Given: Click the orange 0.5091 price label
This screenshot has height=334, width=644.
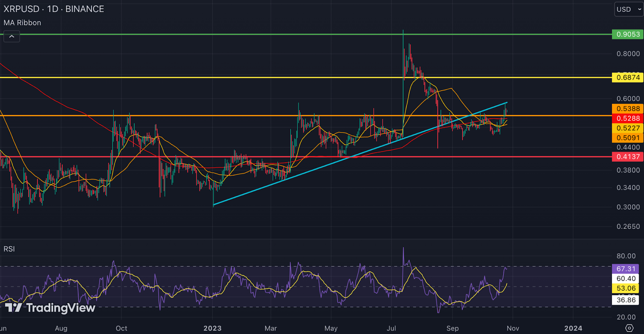Looking at the screenshot, I should [x=628, y=138].
